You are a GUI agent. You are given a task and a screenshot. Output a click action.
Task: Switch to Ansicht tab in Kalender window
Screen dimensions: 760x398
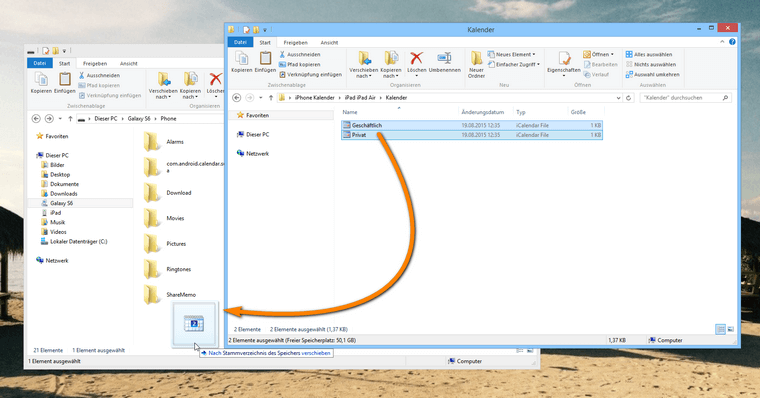tap(329, 43)
